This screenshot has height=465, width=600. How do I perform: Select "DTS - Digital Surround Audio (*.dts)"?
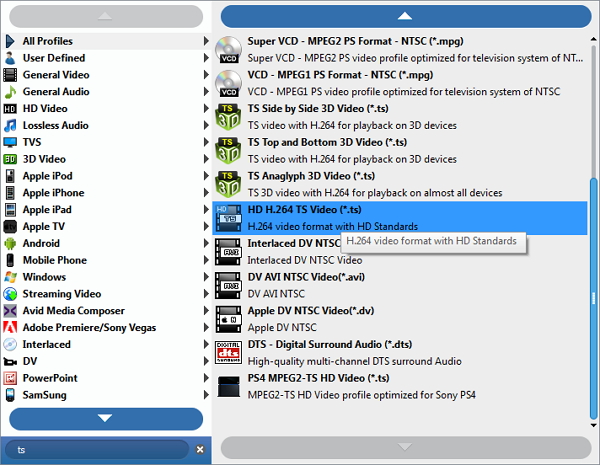330,344
